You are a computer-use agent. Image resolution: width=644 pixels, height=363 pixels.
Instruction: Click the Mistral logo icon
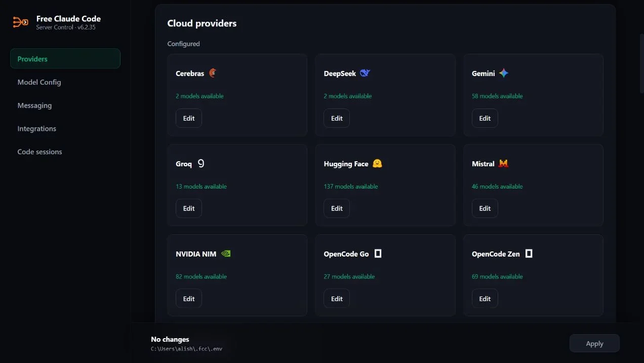pyautogui.click(x=503, y=163)
